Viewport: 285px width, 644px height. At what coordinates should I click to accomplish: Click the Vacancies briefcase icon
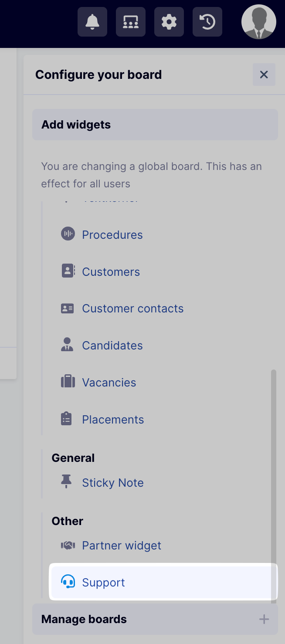(68, 382)
